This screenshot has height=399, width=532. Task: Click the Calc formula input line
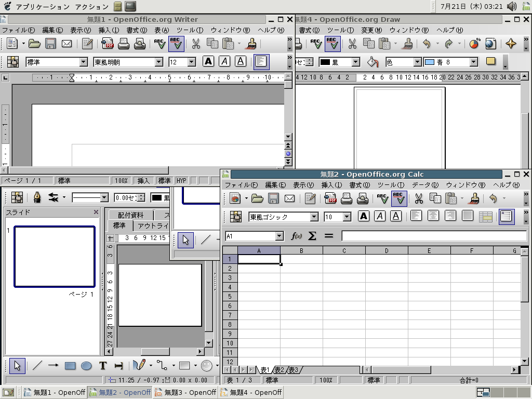pos(434,236)
